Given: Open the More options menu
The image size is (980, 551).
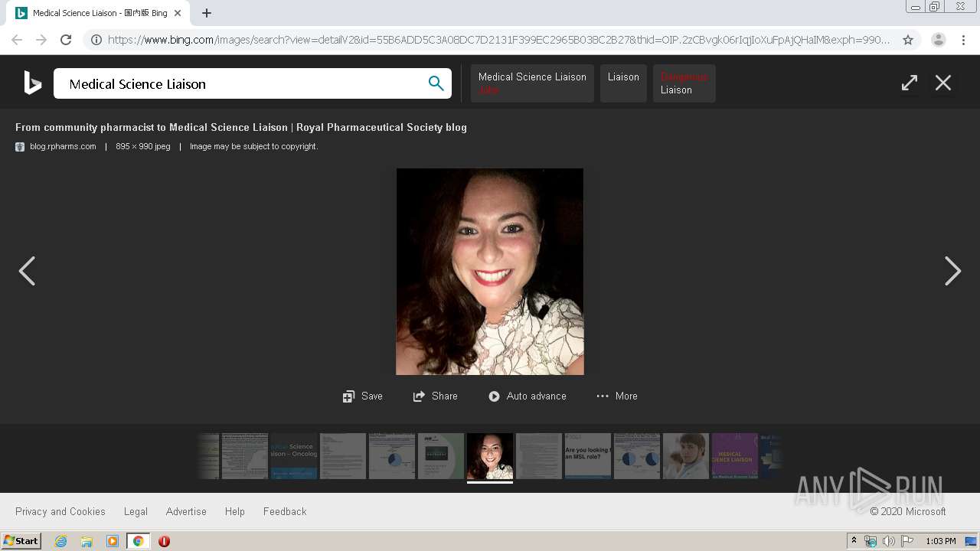Looking at the screenshot, I should point(617,396).
